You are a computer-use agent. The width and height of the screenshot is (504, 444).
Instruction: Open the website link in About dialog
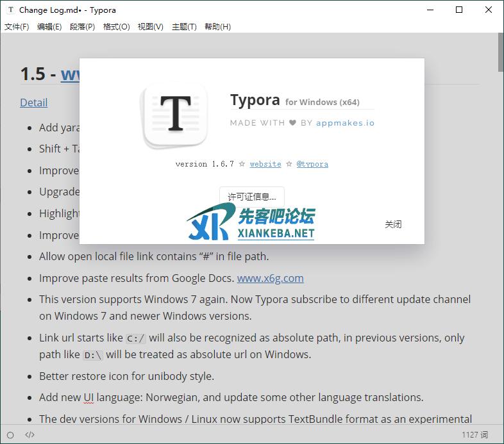click(x=265, y=164)
